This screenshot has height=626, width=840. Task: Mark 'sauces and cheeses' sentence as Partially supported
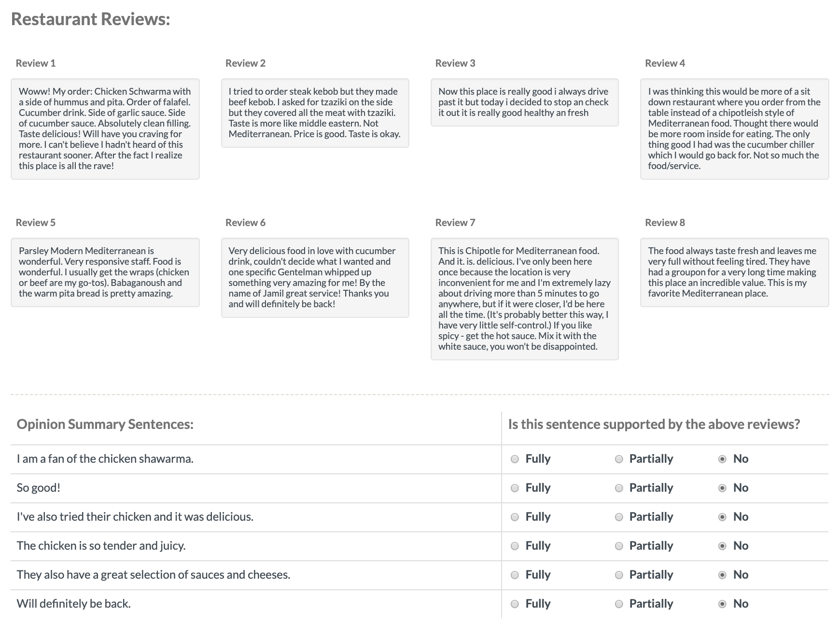pos(619,575)
